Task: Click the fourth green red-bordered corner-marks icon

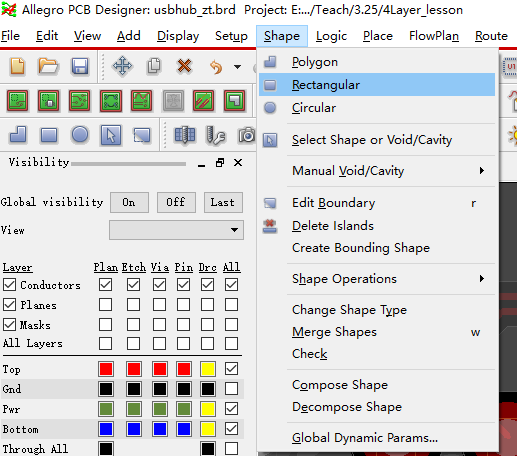Action: (111, 100)
